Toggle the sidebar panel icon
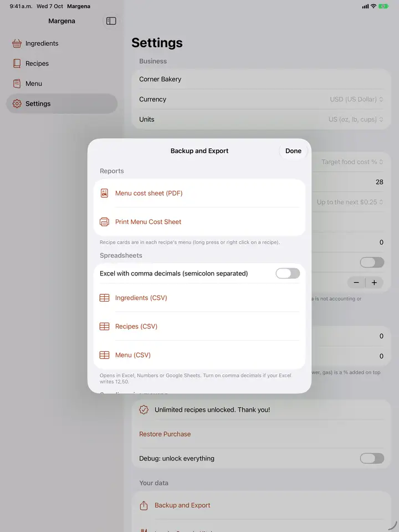Screen dimensions: 399x532 (x=111, y=21)
